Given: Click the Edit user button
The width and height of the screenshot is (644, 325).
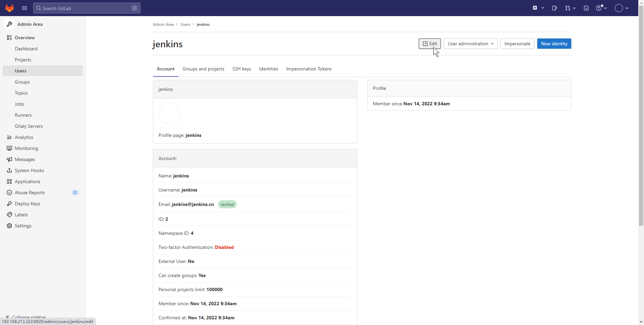Looking at the screenshot, I should [429, 44].
